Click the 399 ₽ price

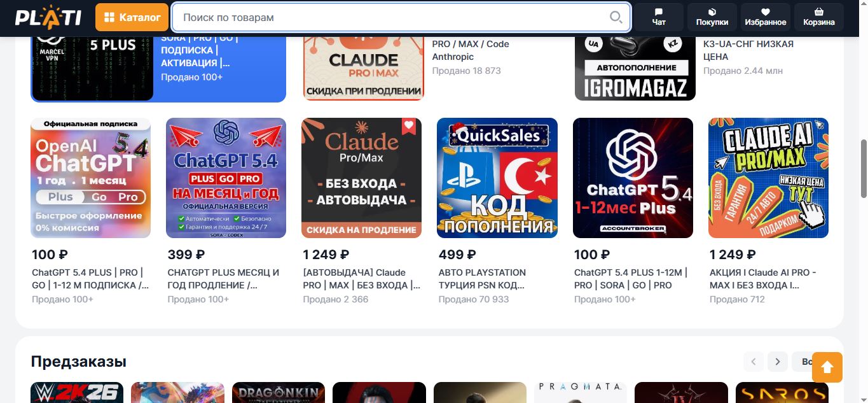pos(186,255)
